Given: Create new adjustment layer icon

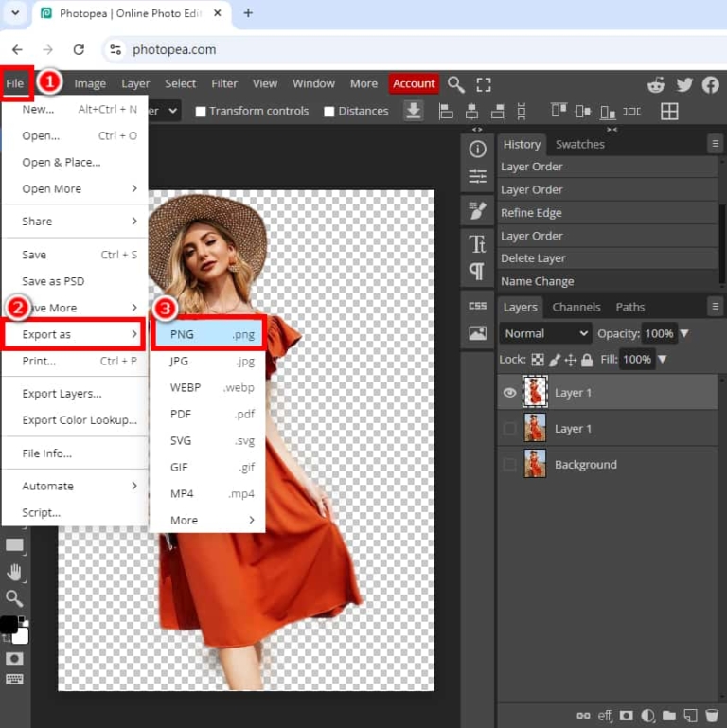Looking at the screenshot, I should click(x=647, y=716).
